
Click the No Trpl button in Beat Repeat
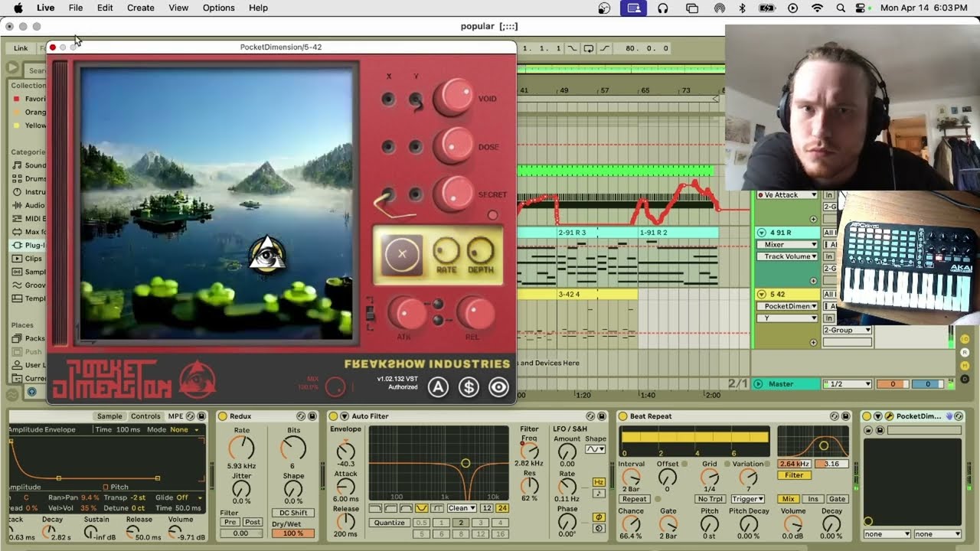710,499
